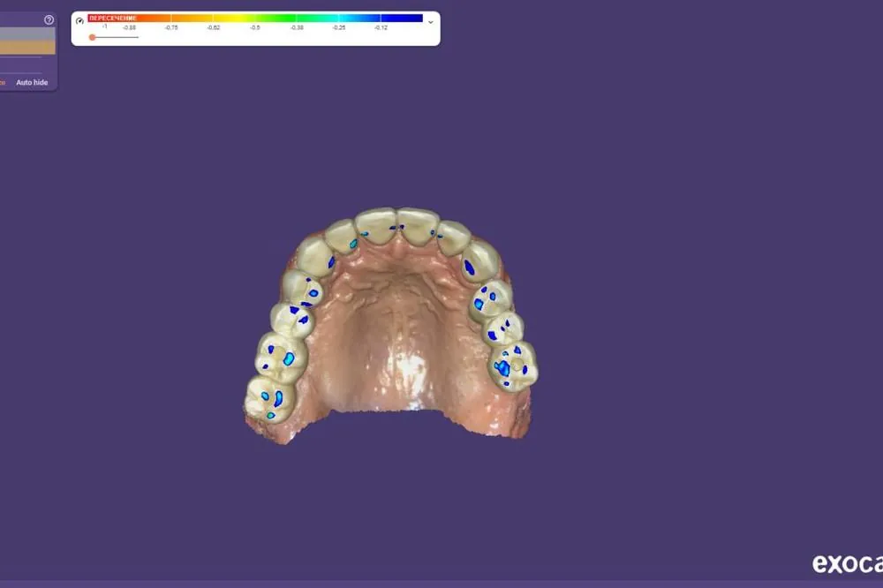Viewport: 883px width, 588px height.
Task: Click the -0.62 scale value
Action: point(214,27)
